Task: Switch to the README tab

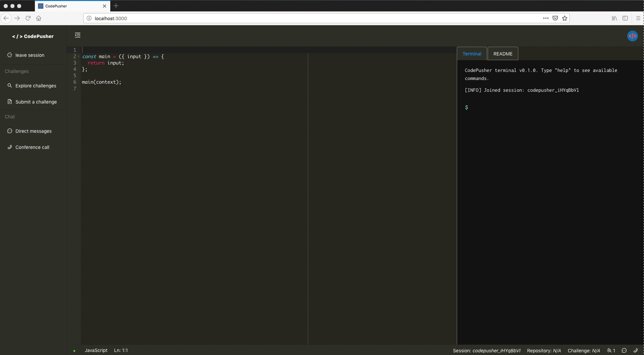Action: click(503, 54)
